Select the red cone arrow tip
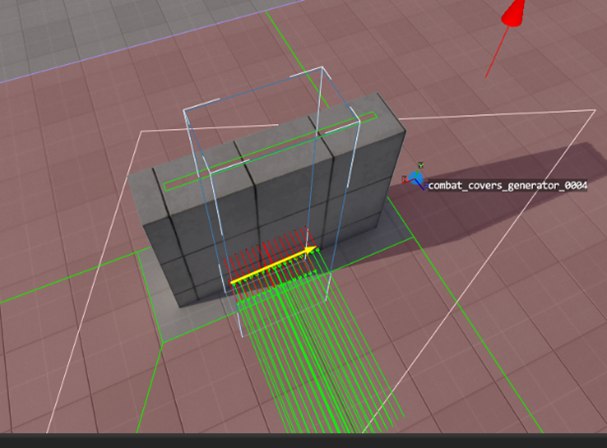 pyautogui.click(x=515, y=12)
